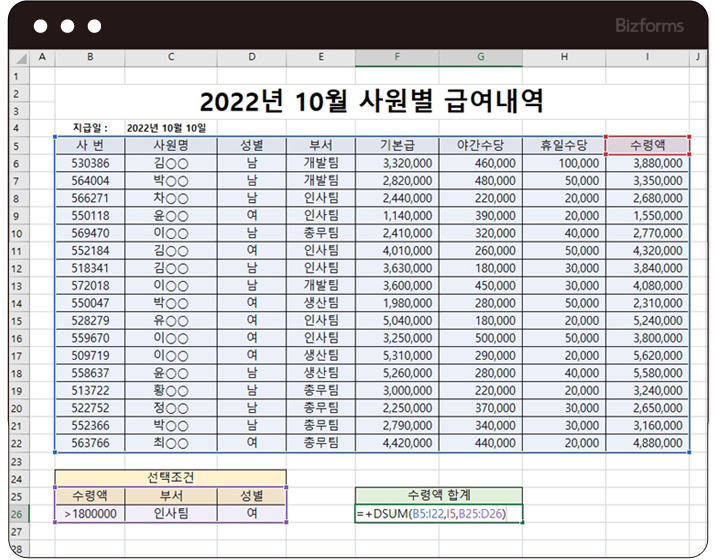Select the 기본급 column heading cell
Screen dimensions: 715x560
tap(397, 146)
